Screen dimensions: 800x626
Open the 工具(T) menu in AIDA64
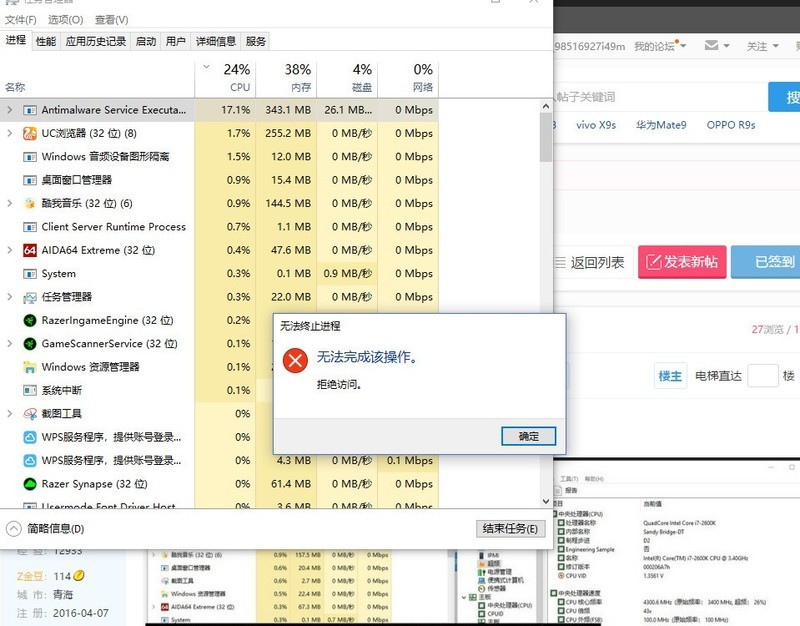(x=569, y=479)
